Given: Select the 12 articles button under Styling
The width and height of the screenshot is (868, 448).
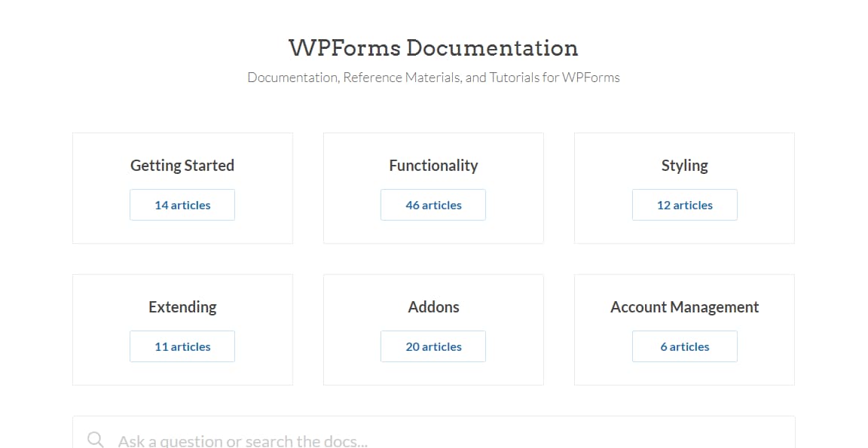Looking at the screenshot, I should [x=684, y=204].
